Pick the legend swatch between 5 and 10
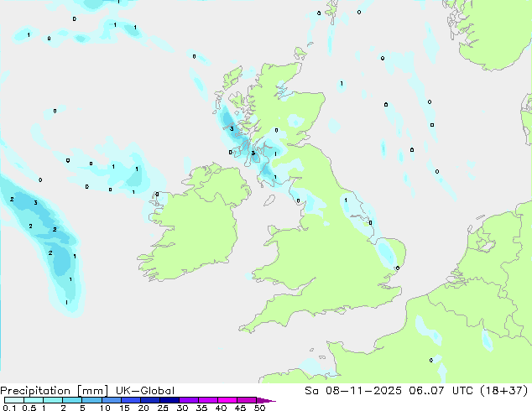The image size is (532, 411). 91,400
